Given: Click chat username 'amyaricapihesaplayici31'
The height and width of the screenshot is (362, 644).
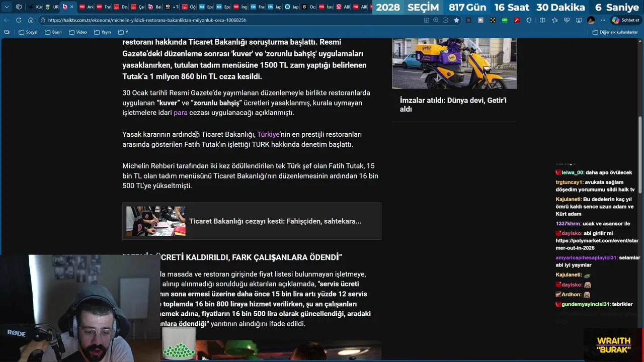Looking at the screenshot, I should 586,257.
